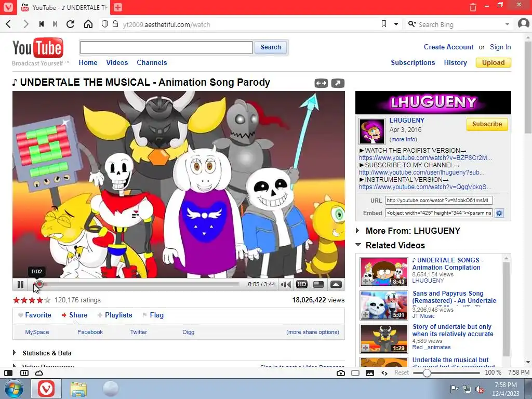
Task: Open LHUGUENY channel avatar
Action: (x=372, y=131)
